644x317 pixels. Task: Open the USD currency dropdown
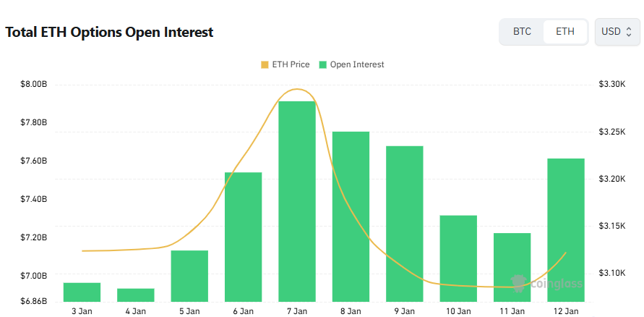pyautogui.click(x=617, y=32)
